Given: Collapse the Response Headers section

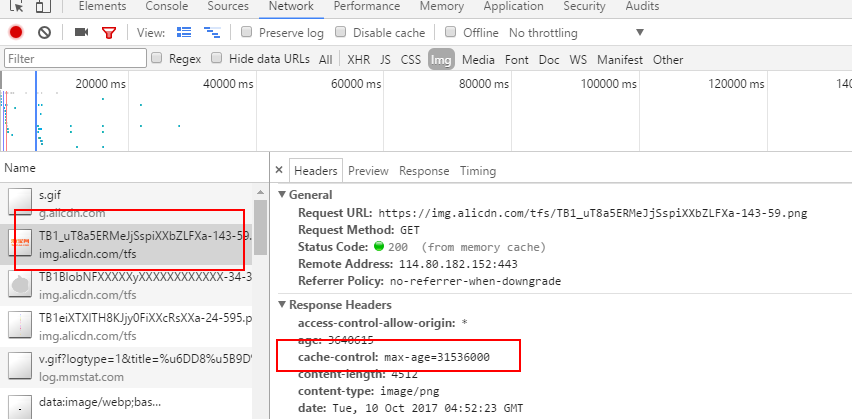Looking at the screenshot, I should (282, 305).
